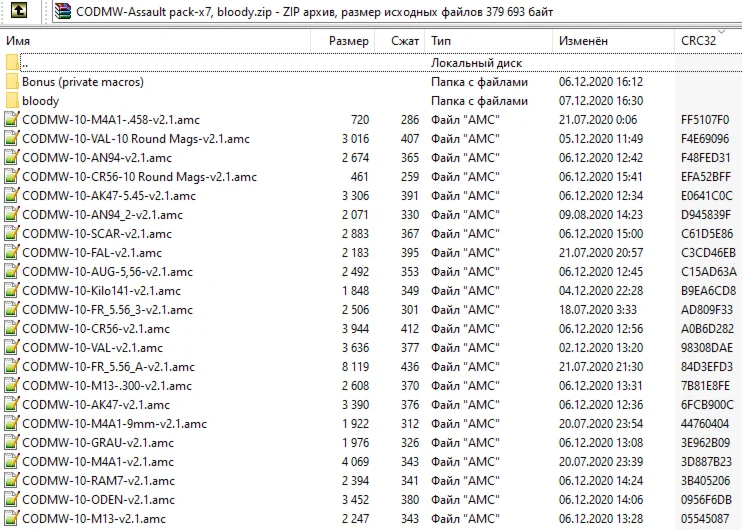Select the file icon for CODMW-10-M4A1-v2.1.amc
This screenshot has height=532, width=744.
coord(12,461)
